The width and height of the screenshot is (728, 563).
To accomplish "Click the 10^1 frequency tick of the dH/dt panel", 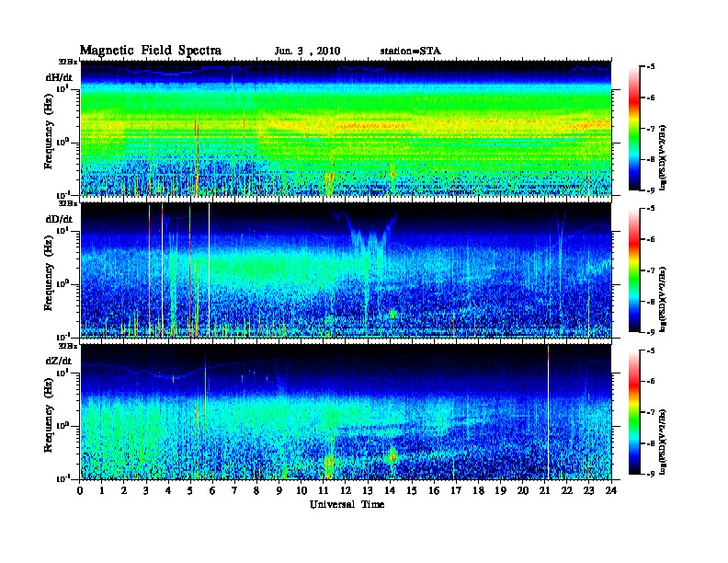I will [63, 88].
